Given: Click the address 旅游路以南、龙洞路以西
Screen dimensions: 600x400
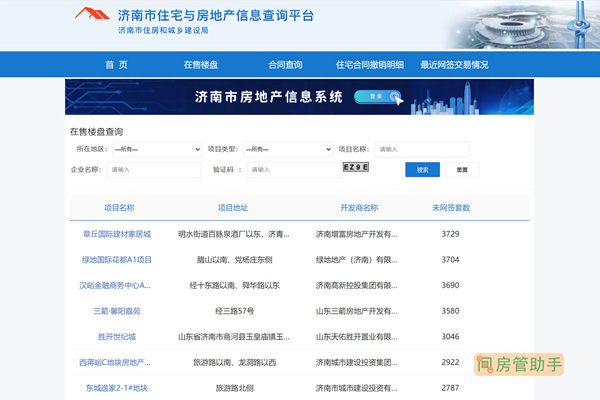Looking at the screenshot, I should coord(235,362).
